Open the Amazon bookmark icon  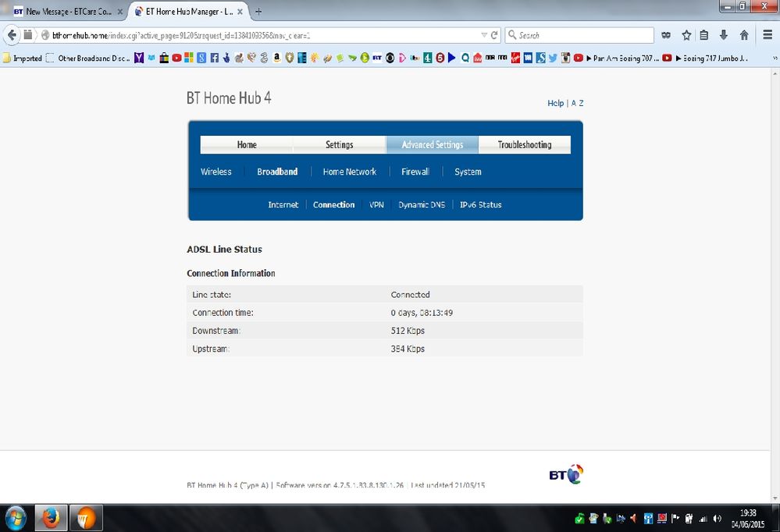tap(277, 59)
